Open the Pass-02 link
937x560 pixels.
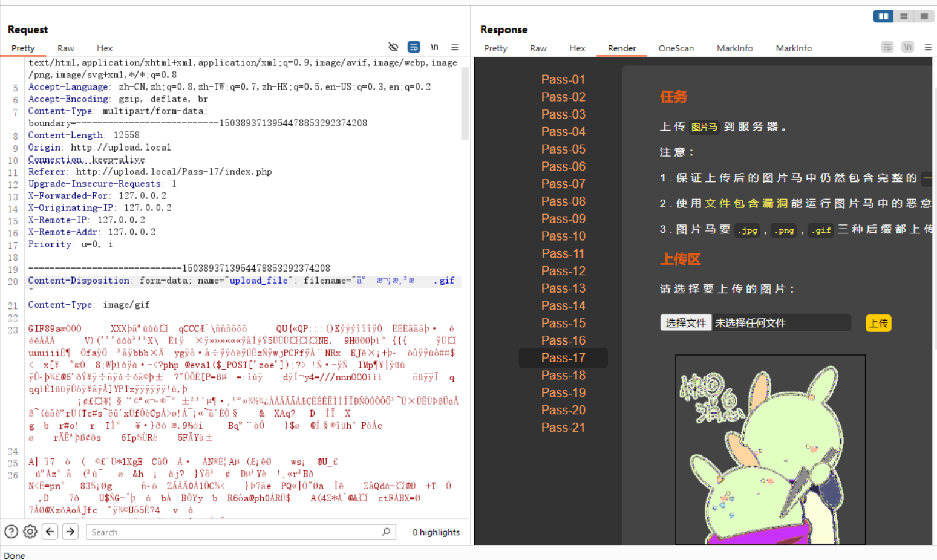(563, 97)
